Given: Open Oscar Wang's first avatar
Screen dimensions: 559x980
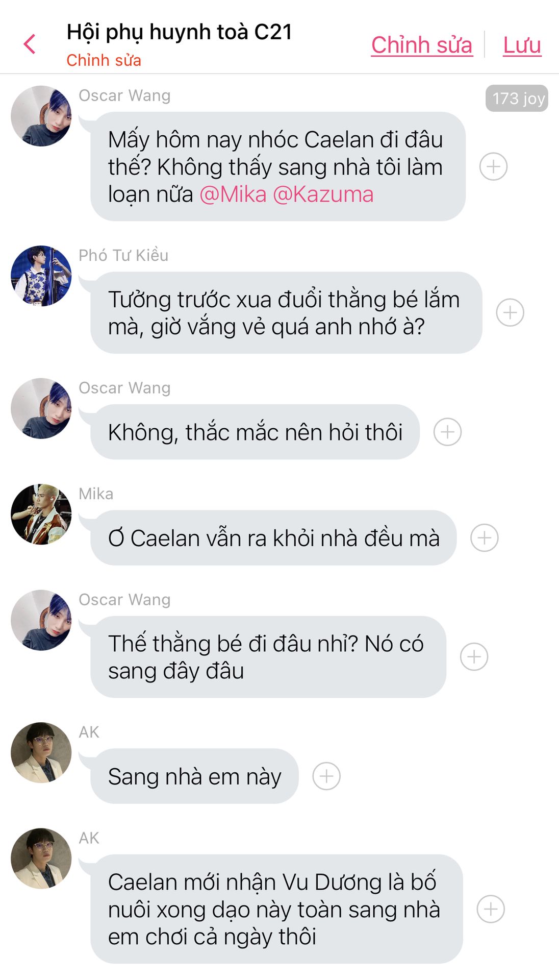Looking at the screenshot, I should 41,116.
